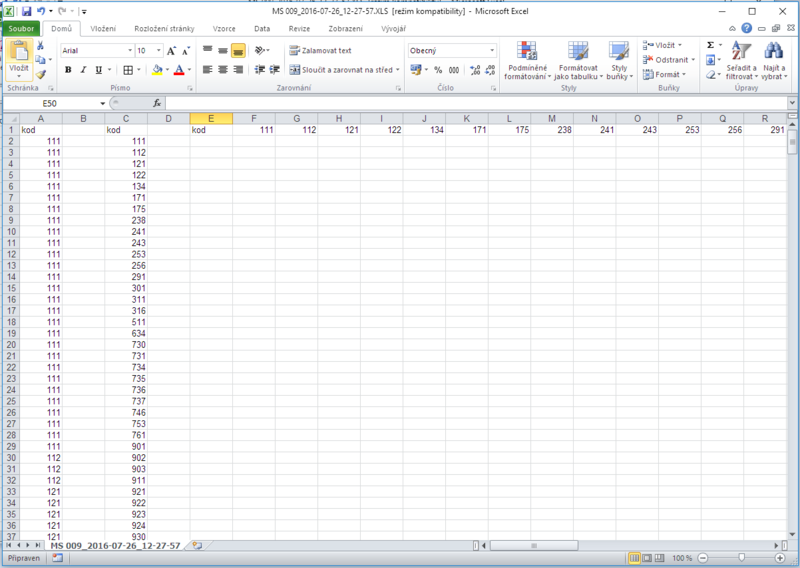Click the Format Painter brush icon

coord(41,74)
